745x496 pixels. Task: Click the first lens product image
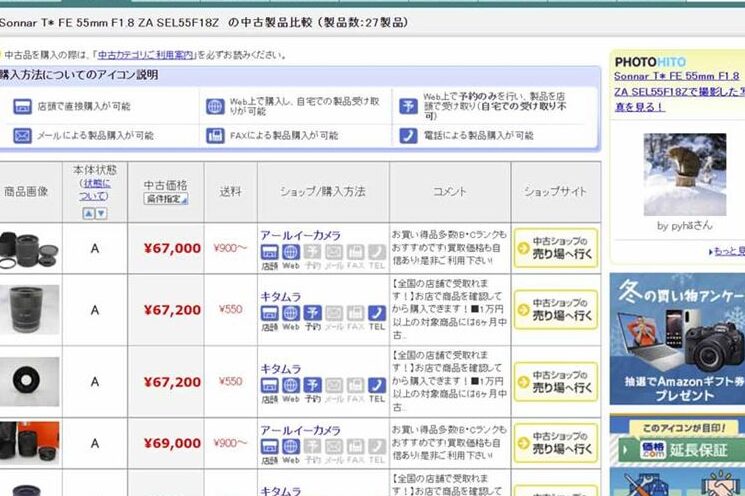(30, 247)
